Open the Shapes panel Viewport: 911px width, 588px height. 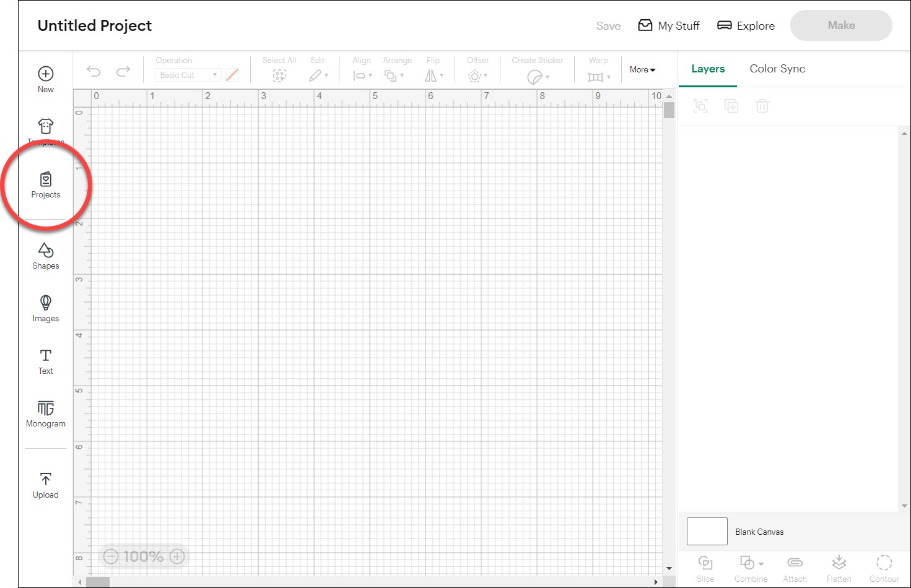tap(45, 255)
